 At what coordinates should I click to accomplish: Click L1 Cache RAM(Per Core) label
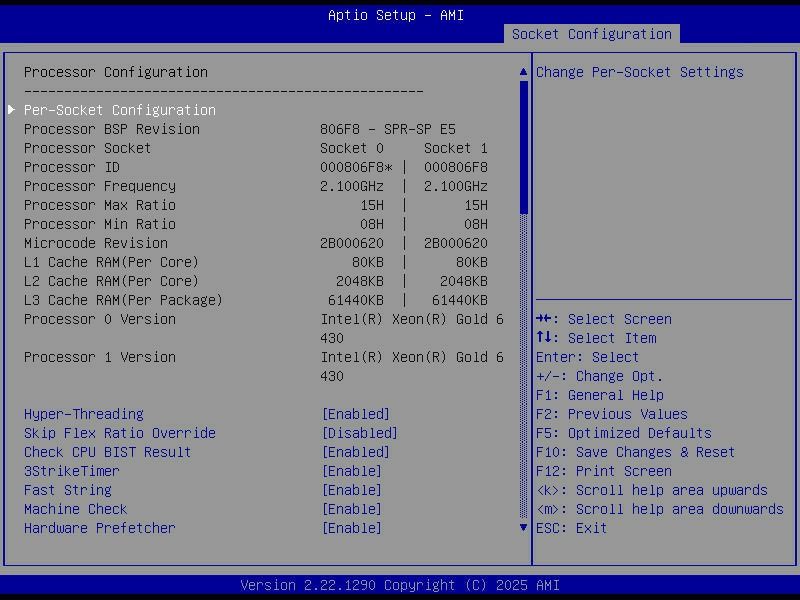click(x=111, y=262)
